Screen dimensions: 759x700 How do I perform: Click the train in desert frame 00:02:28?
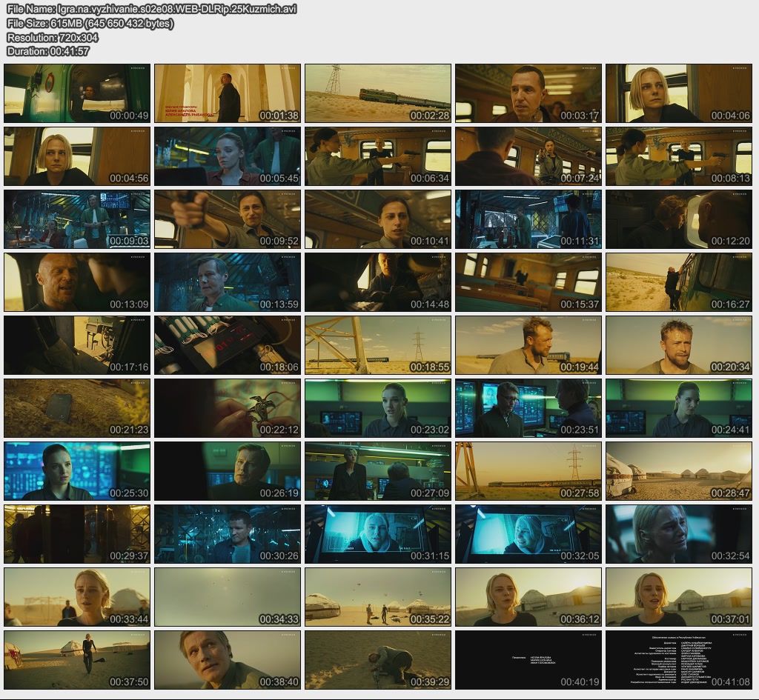[x=378, y=93]
